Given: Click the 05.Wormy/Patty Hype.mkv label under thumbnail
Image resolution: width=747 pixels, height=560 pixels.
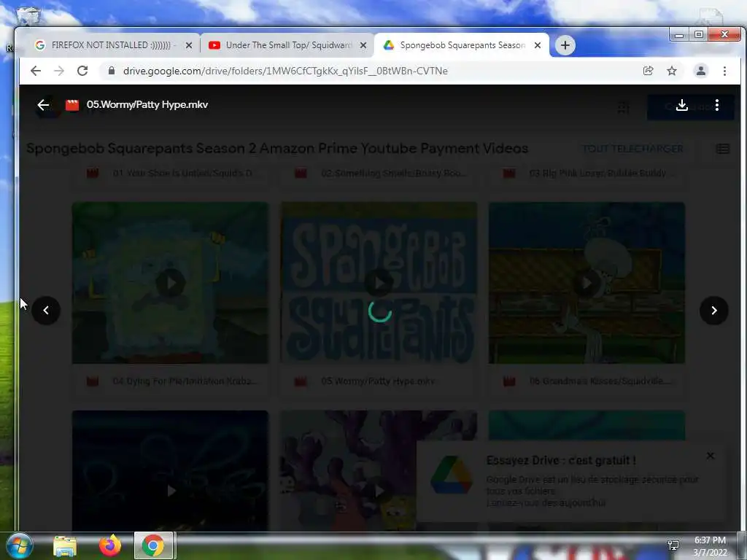Looking at the screenshot, I should point(378,381).
